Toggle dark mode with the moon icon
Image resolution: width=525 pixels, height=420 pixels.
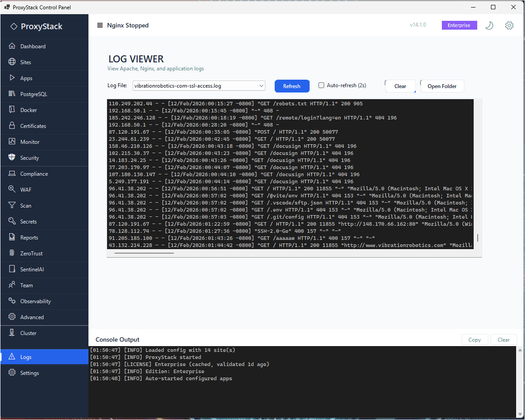point(489,25)
